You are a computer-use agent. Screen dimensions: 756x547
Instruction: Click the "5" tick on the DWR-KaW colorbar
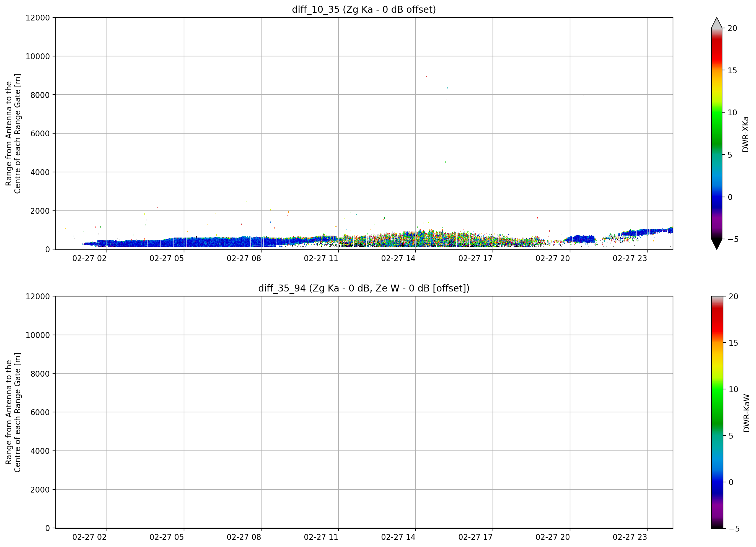(731, 436)
